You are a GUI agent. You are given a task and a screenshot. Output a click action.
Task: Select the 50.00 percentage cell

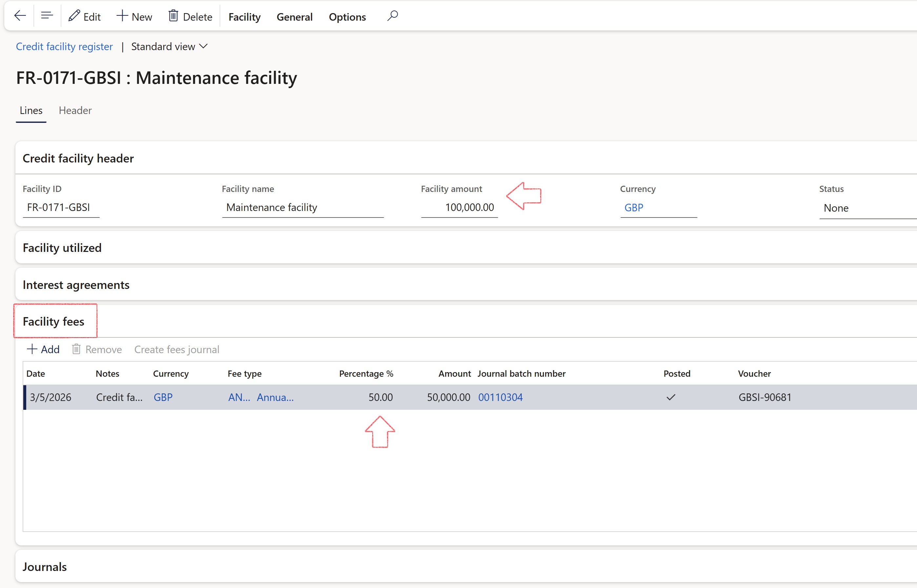pos(381,397)
